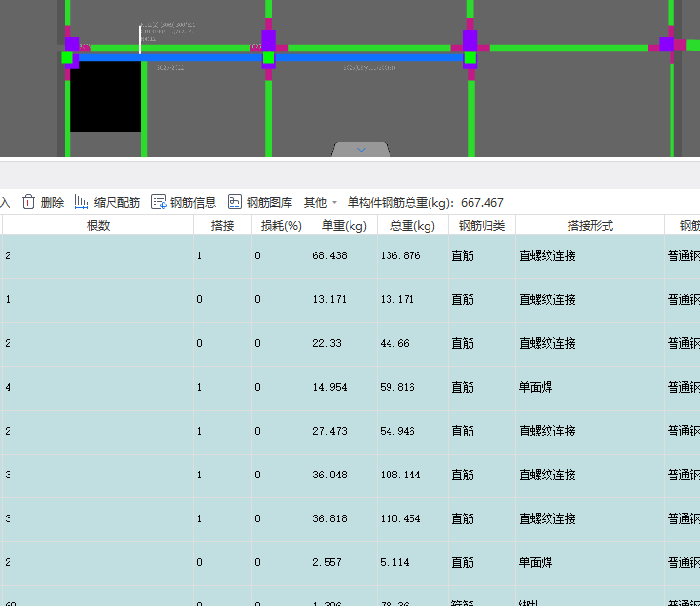The height and width of the screenshot is (608, 700).
Task: Select the unit weight cell 27.473
Action: pyautogui.click(x=344, y=431)
